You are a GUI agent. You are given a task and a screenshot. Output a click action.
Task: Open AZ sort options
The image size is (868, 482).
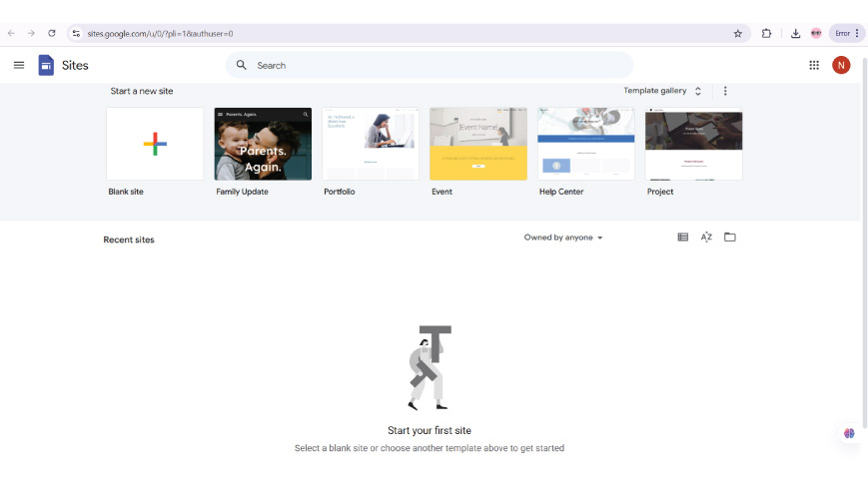coord(706,238)
